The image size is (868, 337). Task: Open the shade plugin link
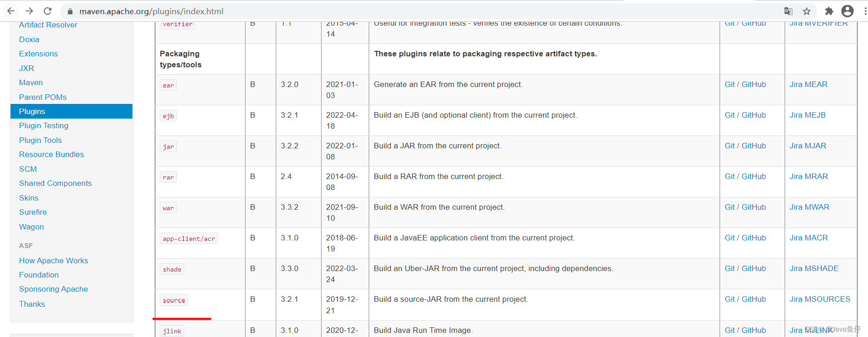(172, 269)
